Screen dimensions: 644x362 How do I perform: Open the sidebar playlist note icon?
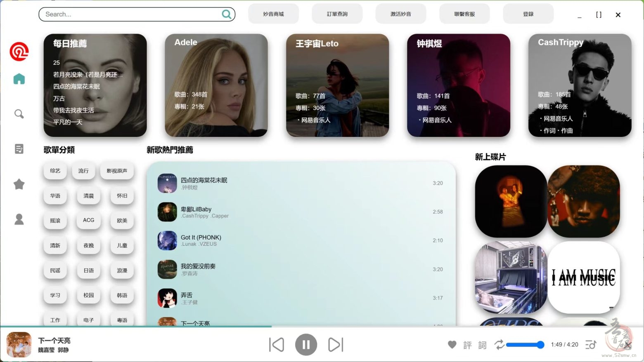pyautogui.click(x=19, y=149)
